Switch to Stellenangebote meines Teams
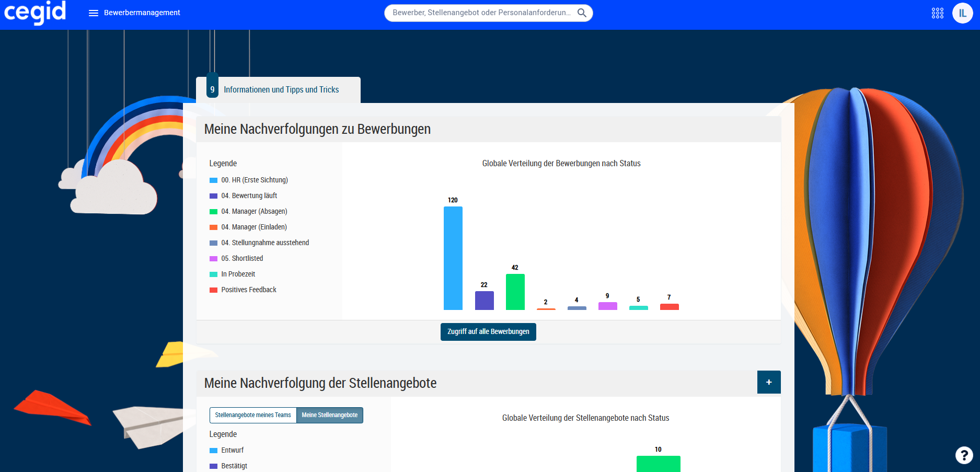 253,415
